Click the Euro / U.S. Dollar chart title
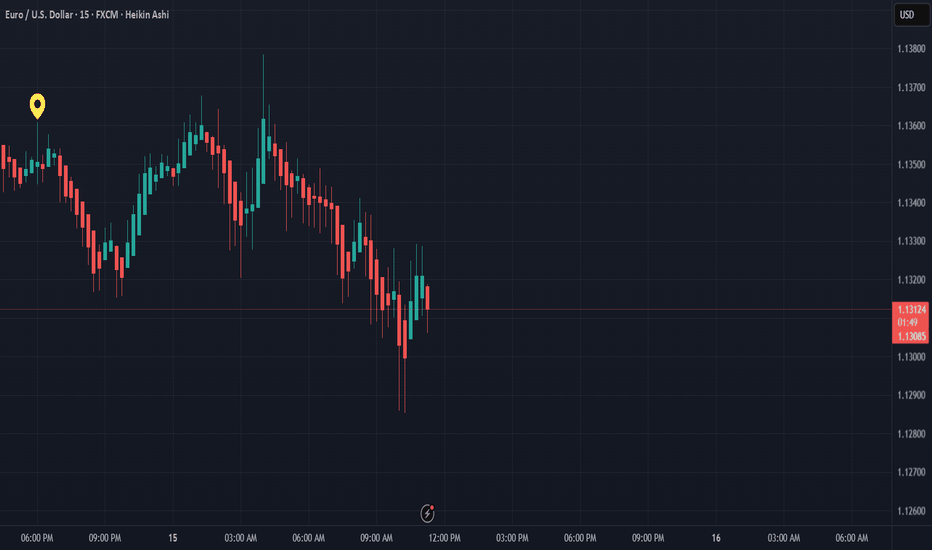The width and height of the screenshot is (932, 550). pyautogui.click(x=87, y=14)
